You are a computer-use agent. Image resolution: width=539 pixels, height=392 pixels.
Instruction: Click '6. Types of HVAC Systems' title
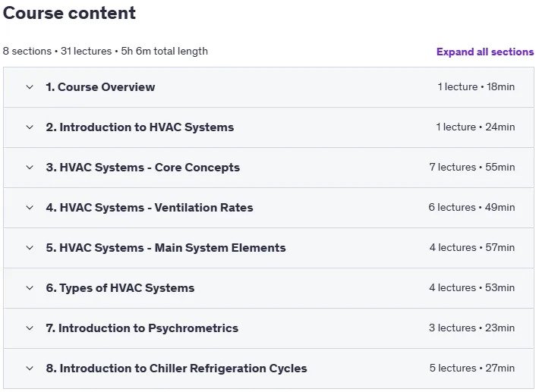point(120,287)
